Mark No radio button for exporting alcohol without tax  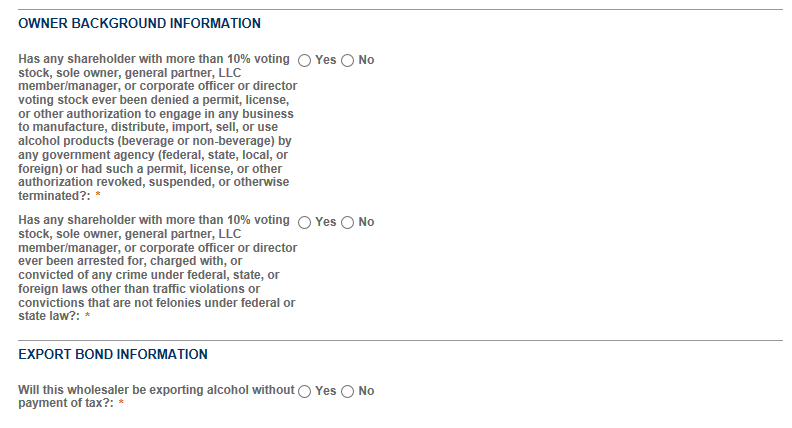(x=348, y=391)
